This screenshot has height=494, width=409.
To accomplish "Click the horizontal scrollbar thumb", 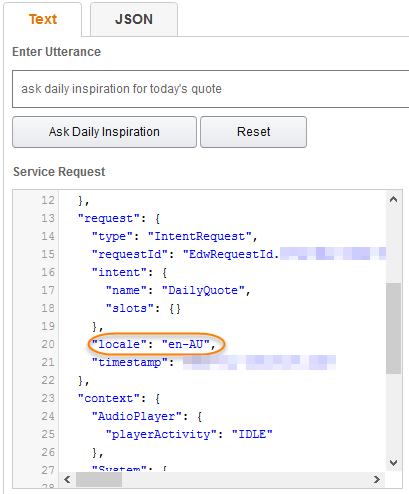I will (99, 480).
